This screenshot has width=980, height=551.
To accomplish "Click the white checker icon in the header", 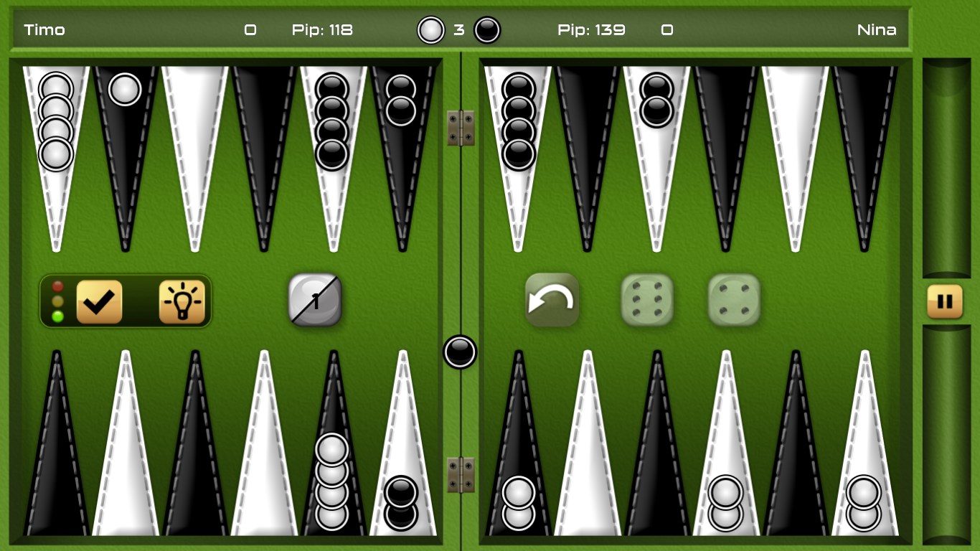I will [430, 30].
